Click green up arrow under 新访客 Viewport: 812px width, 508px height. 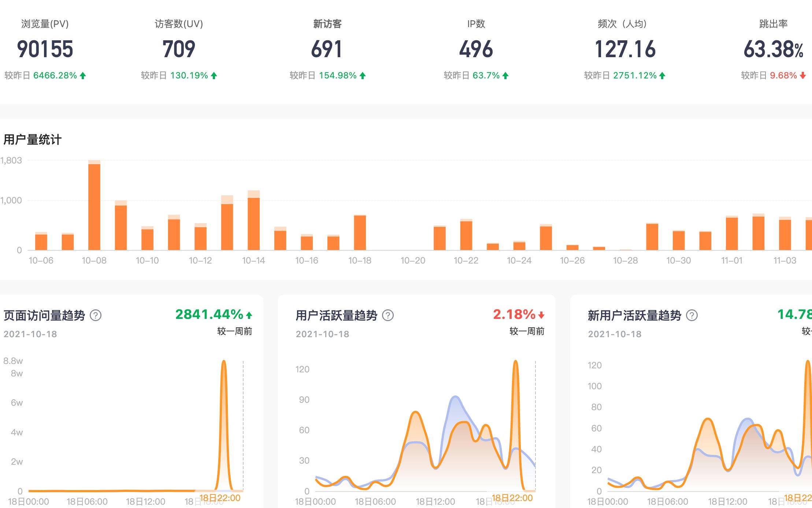coord(363,76)
